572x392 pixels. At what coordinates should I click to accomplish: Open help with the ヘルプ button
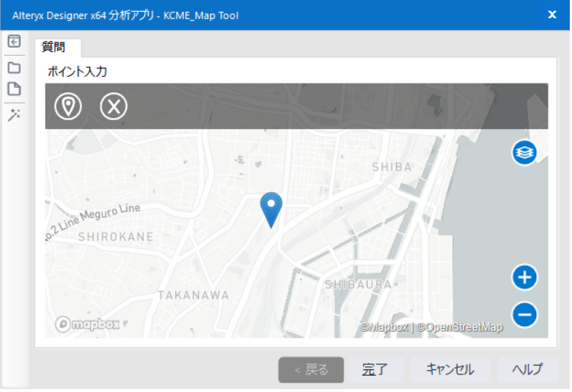coord(527,370)
